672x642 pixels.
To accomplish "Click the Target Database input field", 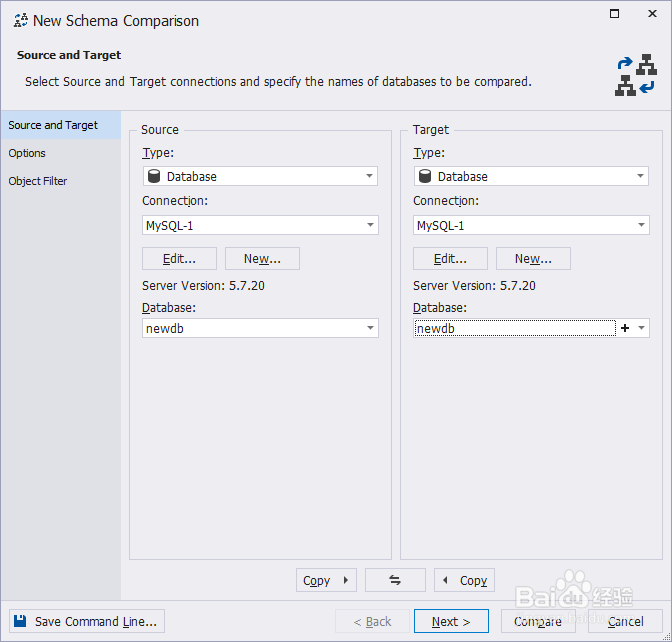I will (x=514, y=328).
